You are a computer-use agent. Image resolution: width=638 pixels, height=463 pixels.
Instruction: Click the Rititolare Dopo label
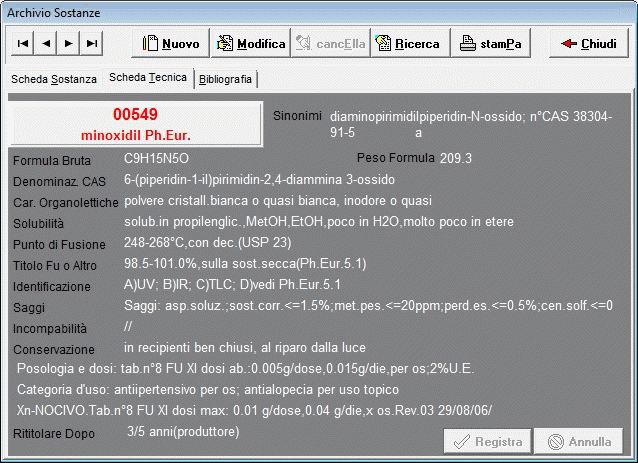(x=54, y=434)
